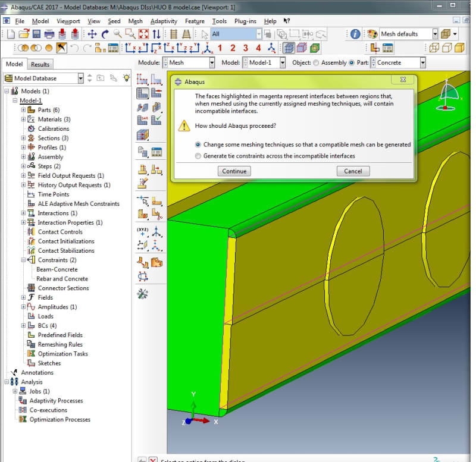Expand the Parts (6) tree node

coord(23,110)
